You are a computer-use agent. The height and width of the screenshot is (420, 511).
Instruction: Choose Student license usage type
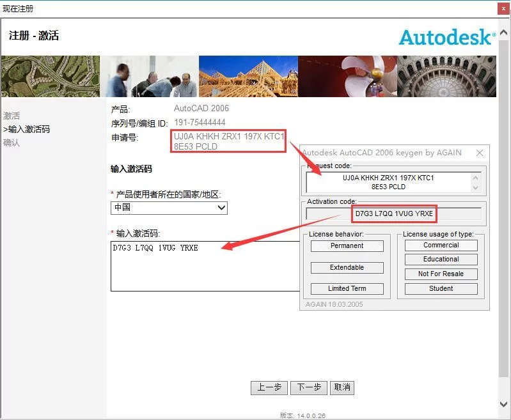[x=441, y=289]
